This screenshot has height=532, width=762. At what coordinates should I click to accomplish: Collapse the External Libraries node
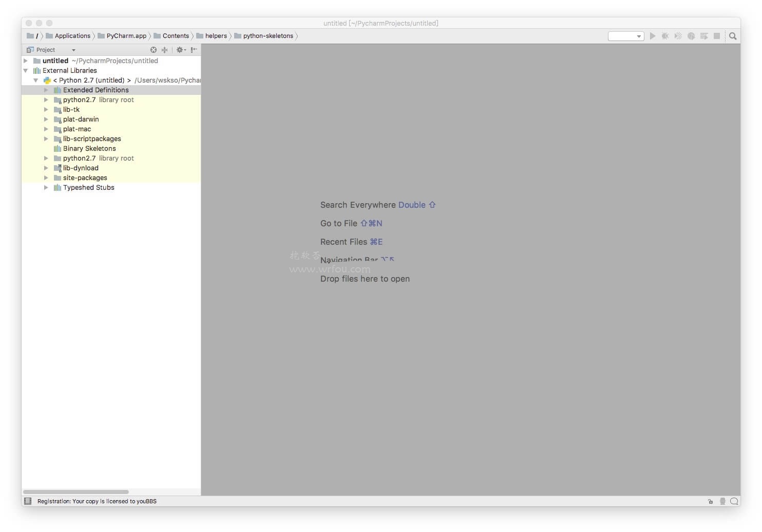click(x=26, y=70)
